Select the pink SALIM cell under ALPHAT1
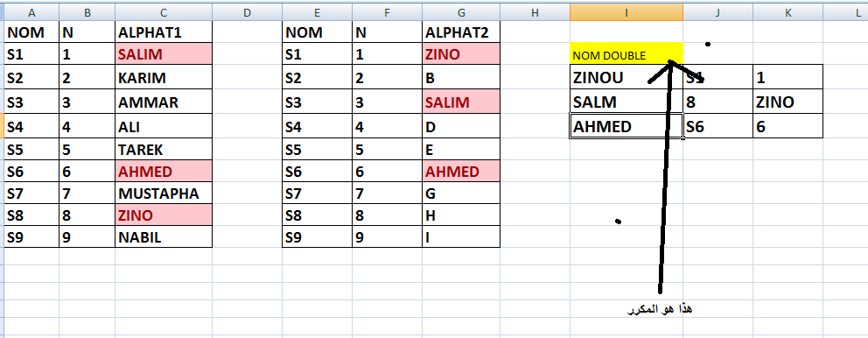 coord(164,54)
